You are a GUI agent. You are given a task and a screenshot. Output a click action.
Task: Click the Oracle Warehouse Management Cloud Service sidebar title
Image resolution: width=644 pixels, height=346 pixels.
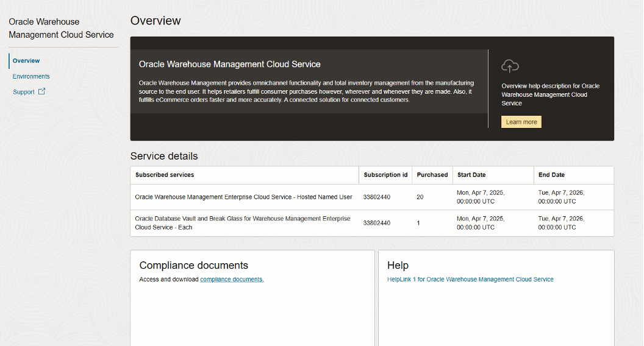(61, 28)
